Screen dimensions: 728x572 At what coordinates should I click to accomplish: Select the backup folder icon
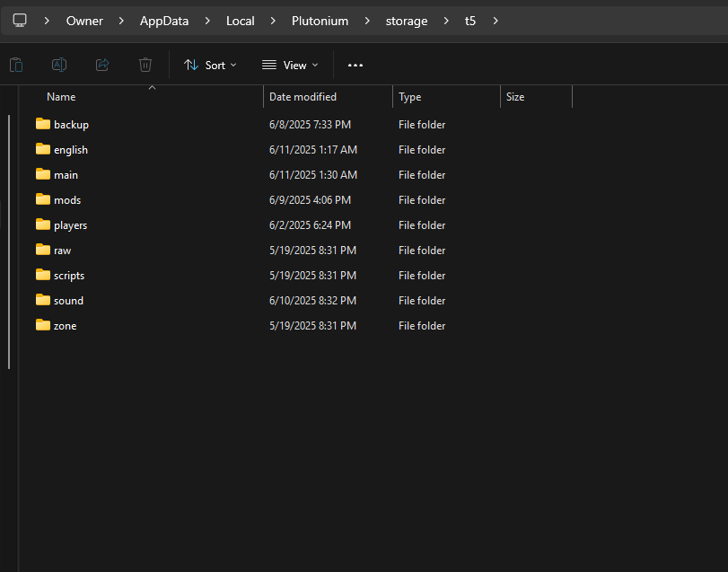[x=43, y=124]
